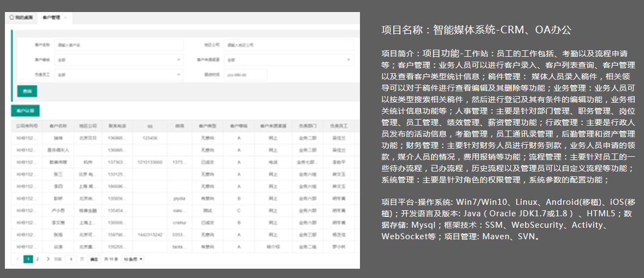Click the 客户名称 input field

tap(119, 45)
